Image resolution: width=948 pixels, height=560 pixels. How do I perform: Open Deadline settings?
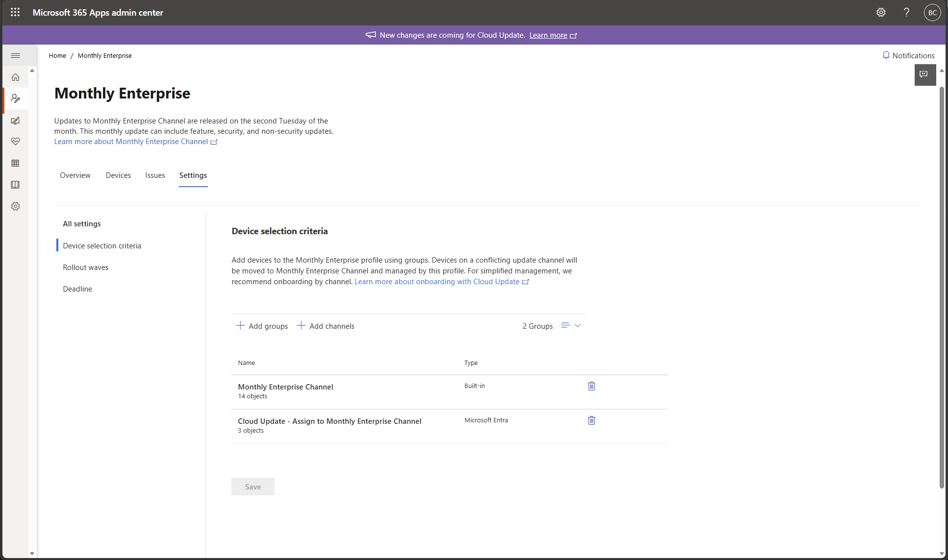click(x=77, y=289)
